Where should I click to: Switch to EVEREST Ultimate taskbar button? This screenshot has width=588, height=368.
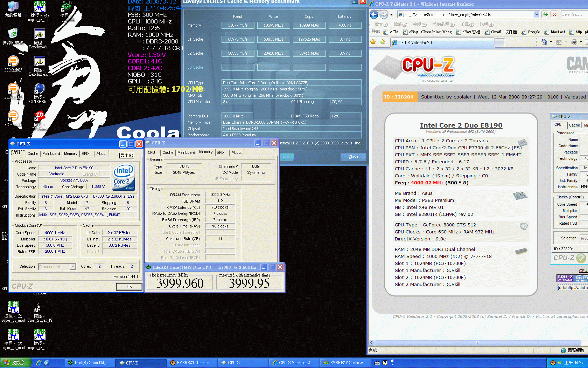192,363
